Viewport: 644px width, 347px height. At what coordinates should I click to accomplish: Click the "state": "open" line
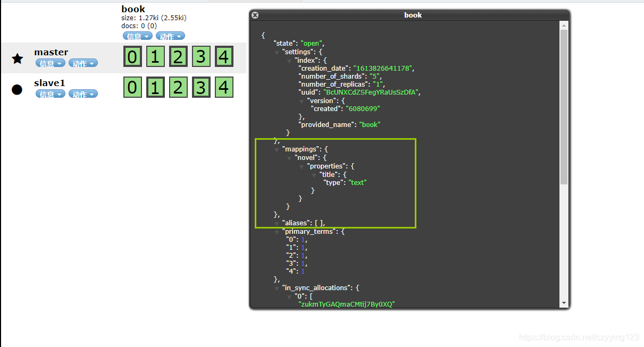coord(299,44)
